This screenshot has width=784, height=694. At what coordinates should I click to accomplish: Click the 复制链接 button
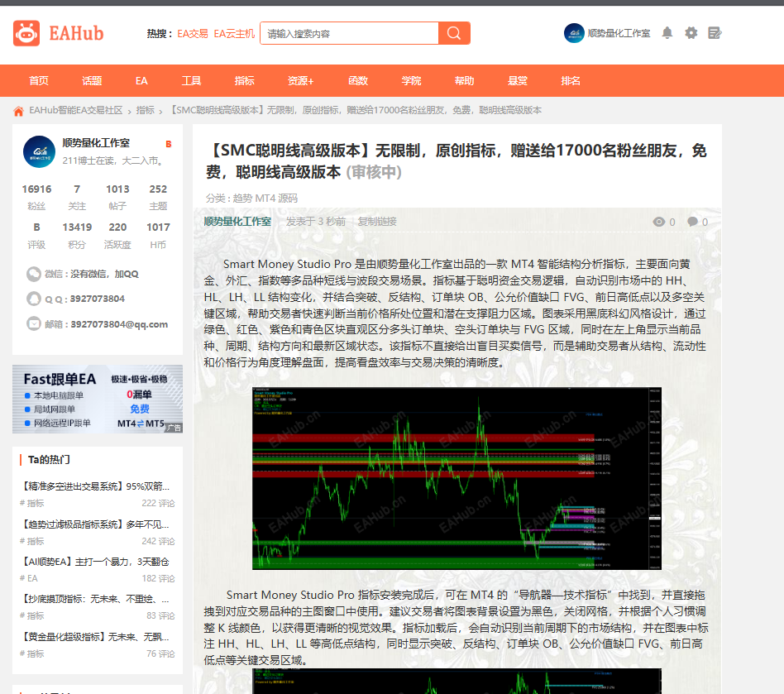(377, 222)
